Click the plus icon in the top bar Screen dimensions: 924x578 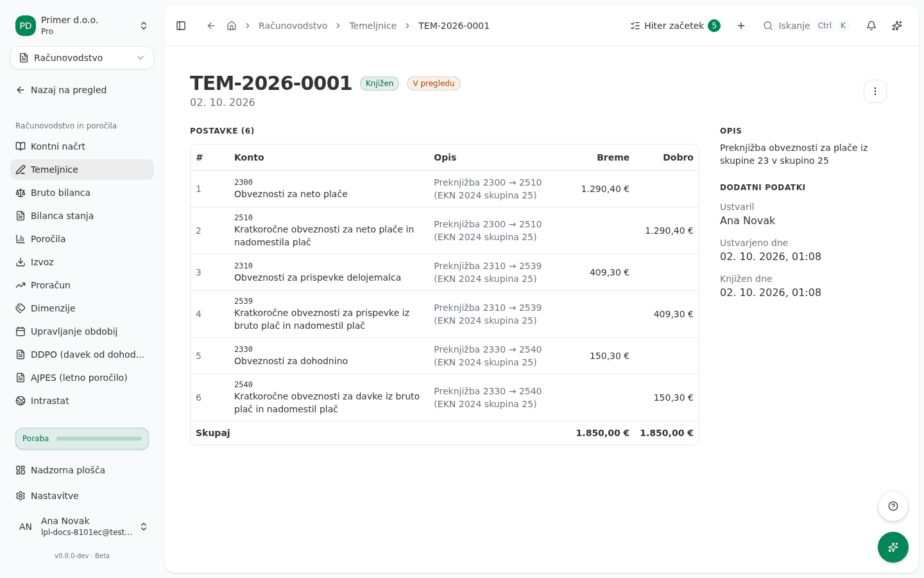[741, 26]
